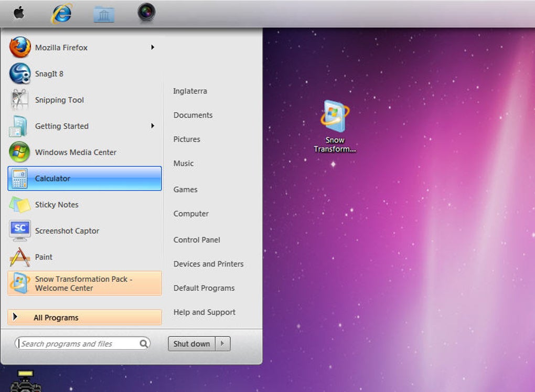The width and height of the screenshot is (535, 392).
Task: Click Snow Transformation Pack Welcome Center icon
Action: [x=19, y=283]
